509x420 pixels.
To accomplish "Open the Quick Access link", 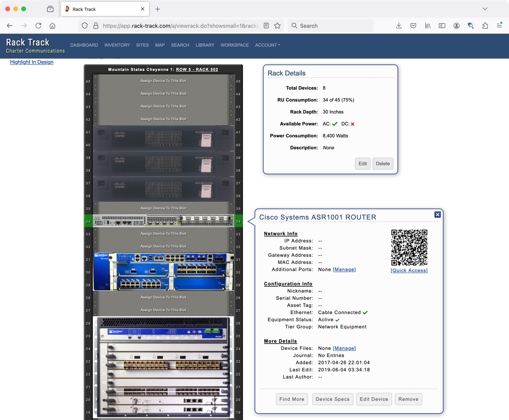I will 409,270.
